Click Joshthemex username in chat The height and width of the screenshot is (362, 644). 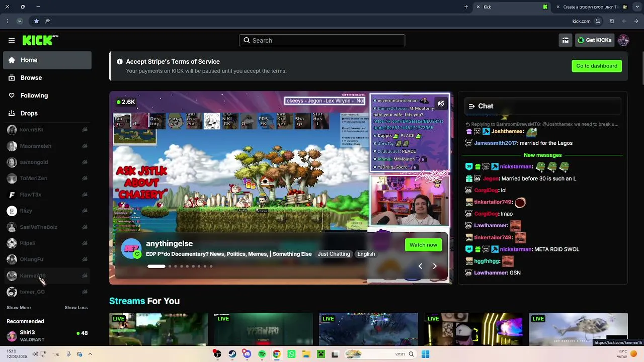coord(508,132)
